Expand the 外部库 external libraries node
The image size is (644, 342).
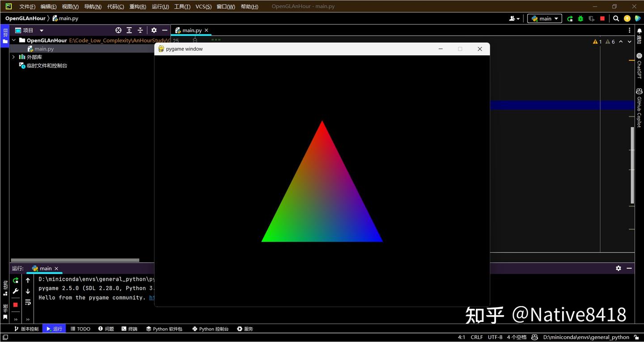(13, 57)
